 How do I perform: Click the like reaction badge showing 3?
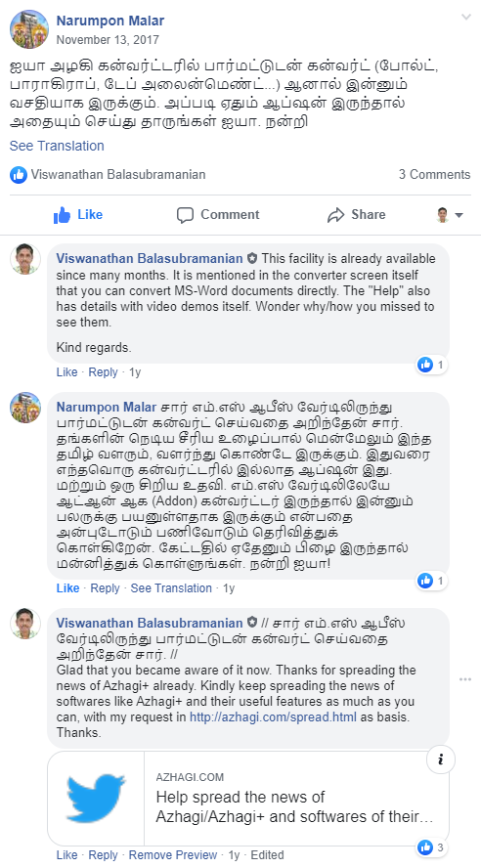click(432, 846)
